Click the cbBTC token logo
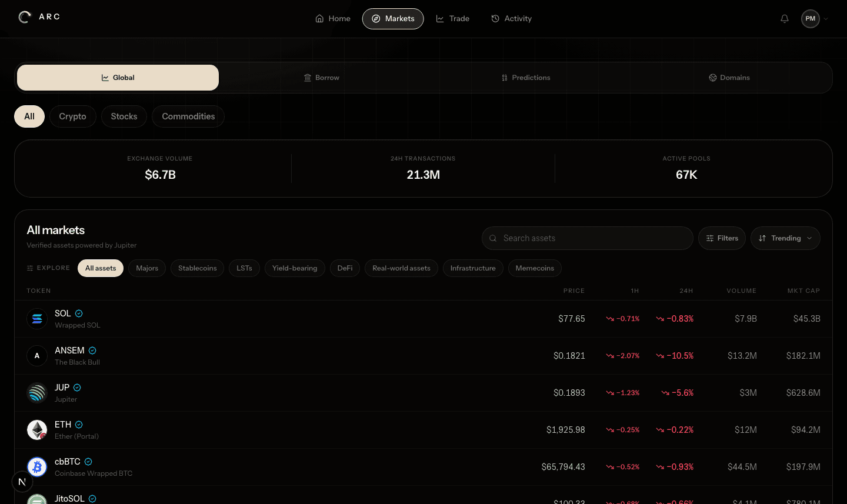 pos(37,467)
